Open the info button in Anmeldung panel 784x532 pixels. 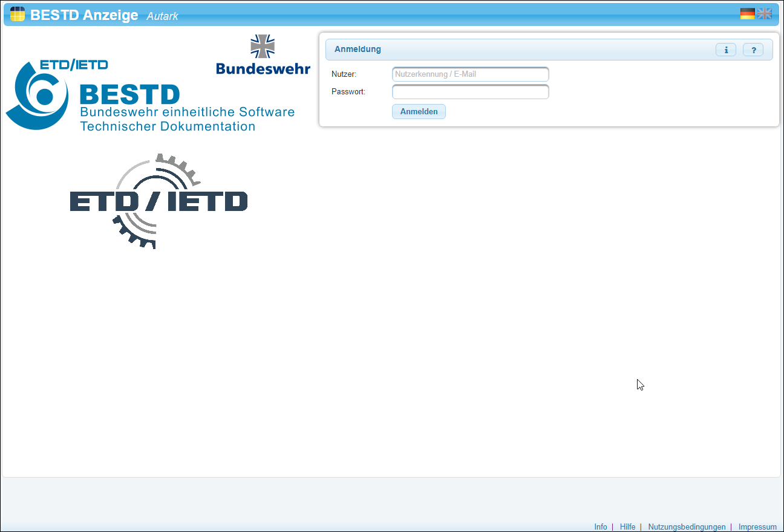click(x=726, y=50)
